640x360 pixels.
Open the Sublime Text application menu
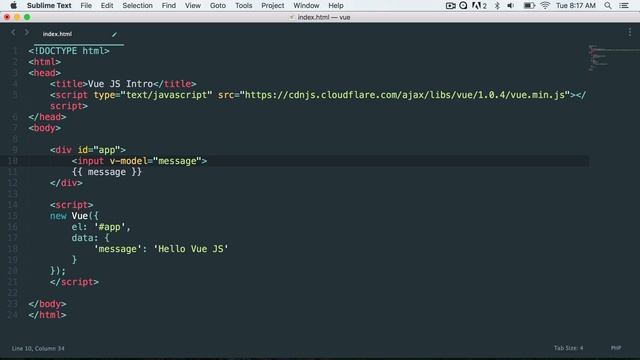[49, 6]
